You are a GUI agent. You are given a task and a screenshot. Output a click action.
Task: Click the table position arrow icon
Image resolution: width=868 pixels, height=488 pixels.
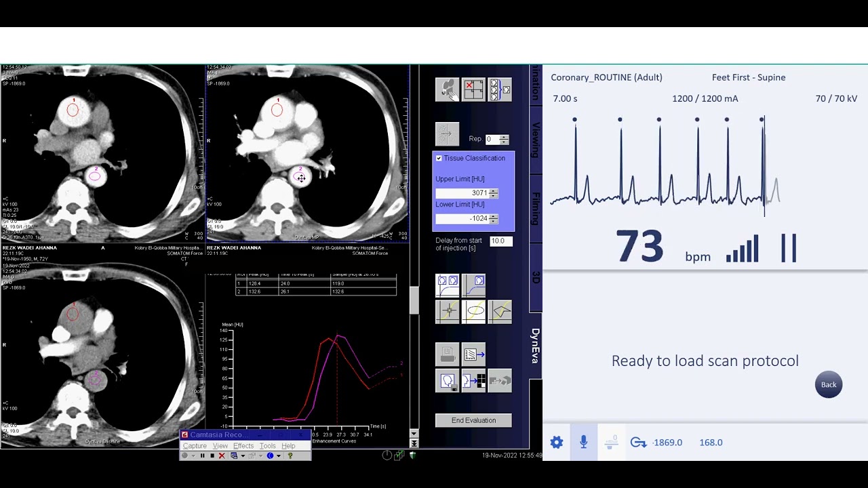pos(638,443)
